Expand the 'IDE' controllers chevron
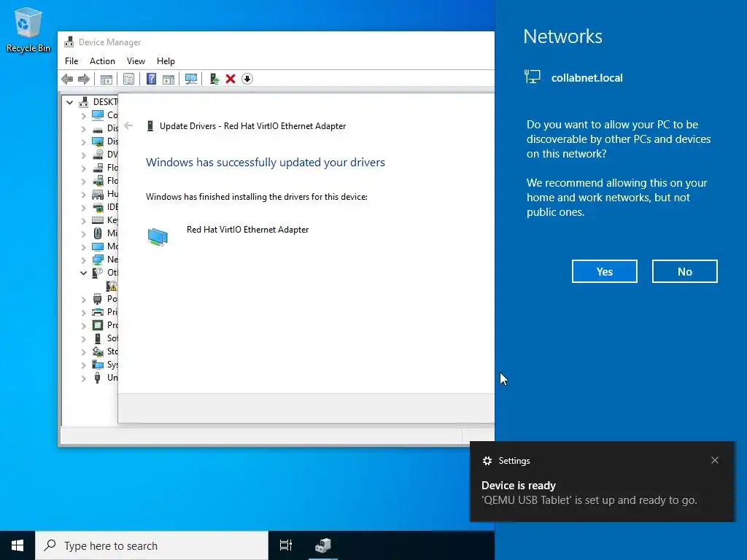 [x=83, y=207]
